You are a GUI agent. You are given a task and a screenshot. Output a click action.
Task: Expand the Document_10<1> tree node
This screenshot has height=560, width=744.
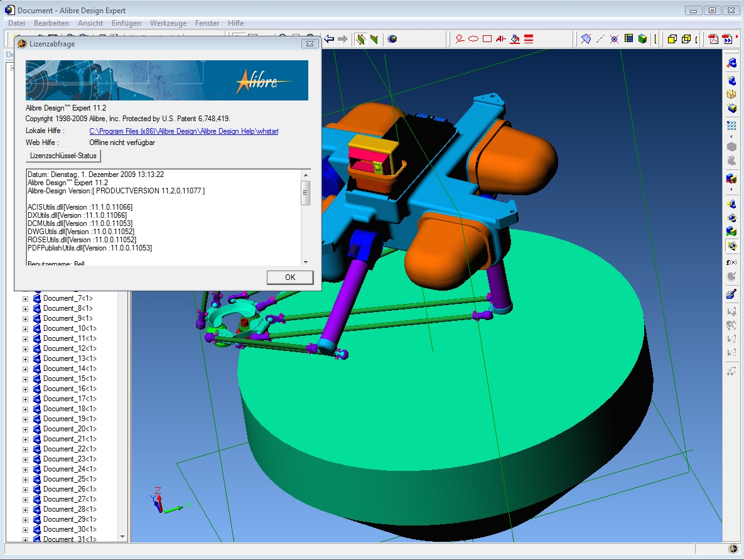pyautogui.click(x=26, y=329)
